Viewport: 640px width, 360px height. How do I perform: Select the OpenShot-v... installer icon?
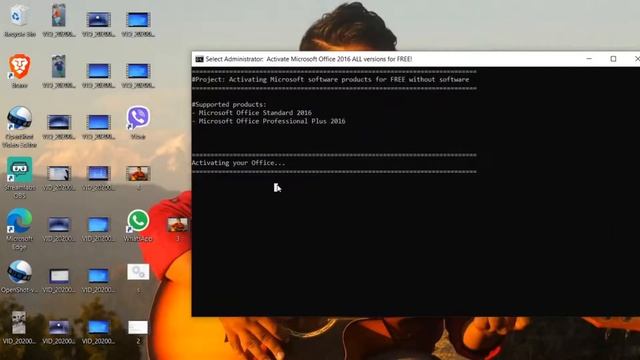point(19,276)
